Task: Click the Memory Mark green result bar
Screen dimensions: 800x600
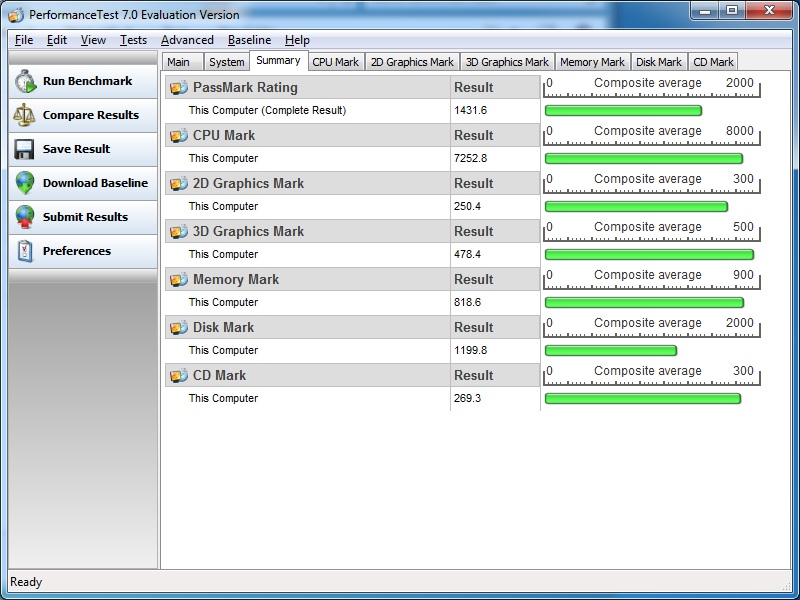Action: (x=644, y=303)
